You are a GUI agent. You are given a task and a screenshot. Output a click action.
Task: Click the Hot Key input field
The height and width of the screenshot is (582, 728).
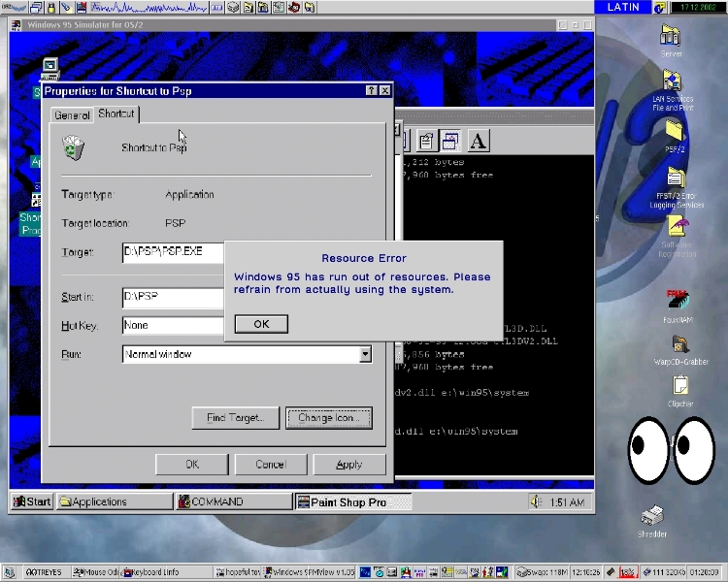click(174, 325)
